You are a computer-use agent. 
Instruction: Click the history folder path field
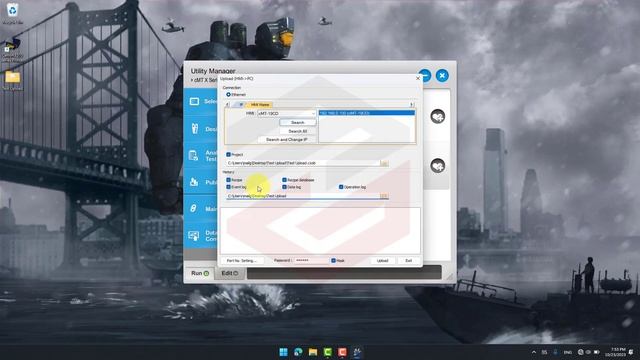tap(303, 196)
